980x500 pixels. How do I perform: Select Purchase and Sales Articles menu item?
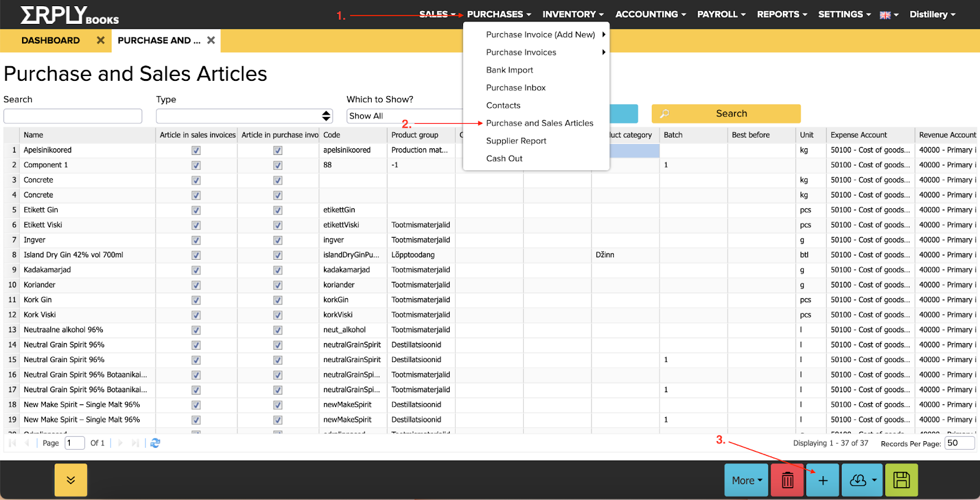pos(539,123)
